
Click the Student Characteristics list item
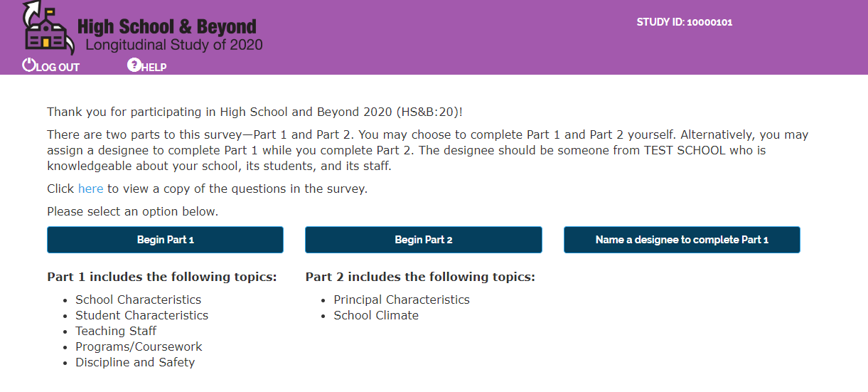click(141, 315)
